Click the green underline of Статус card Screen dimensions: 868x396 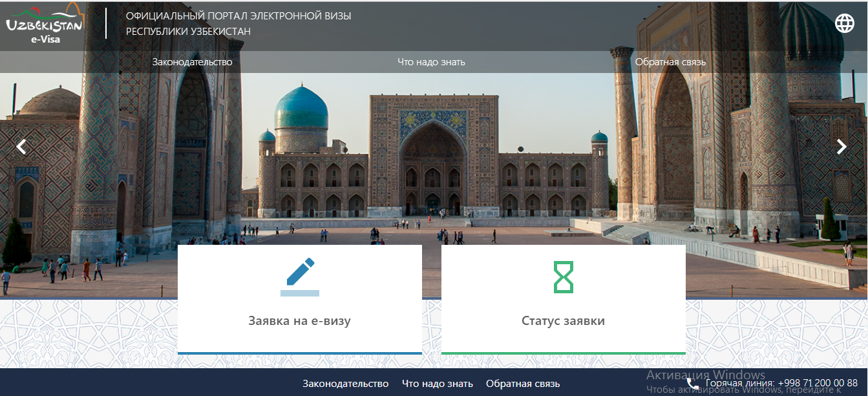coord(562,353)
